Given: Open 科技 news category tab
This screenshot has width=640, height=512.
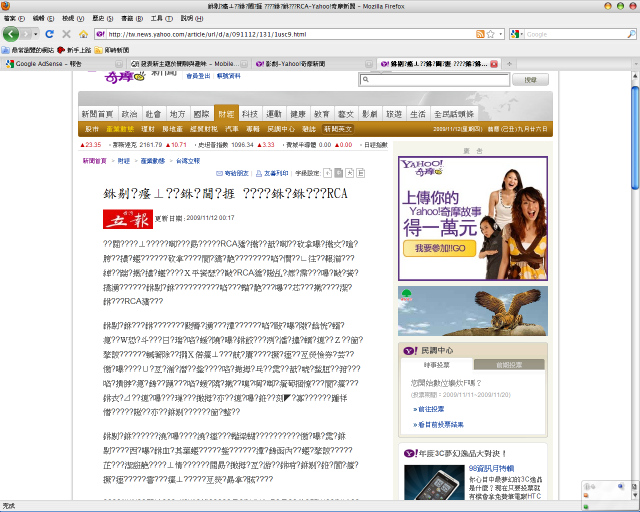Looking at the screenshot, I should [250, 114].
